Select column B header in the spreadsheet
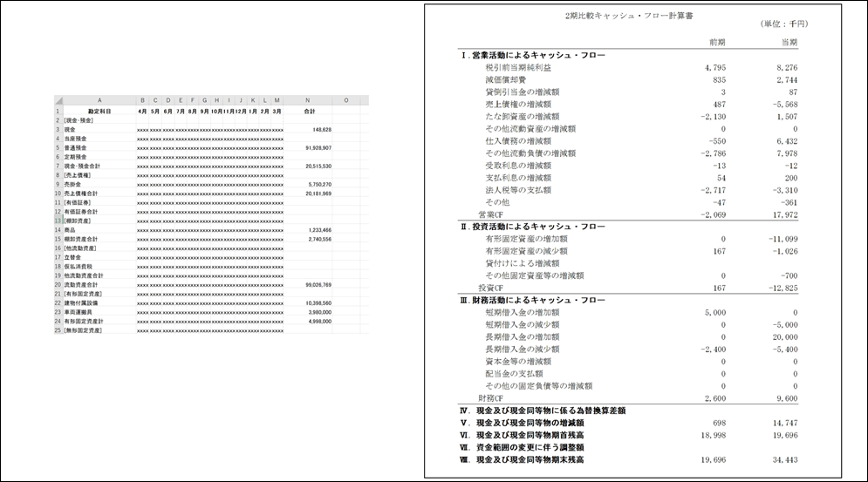Viewport: 868px width, 482px height. (x=142, y=100)
